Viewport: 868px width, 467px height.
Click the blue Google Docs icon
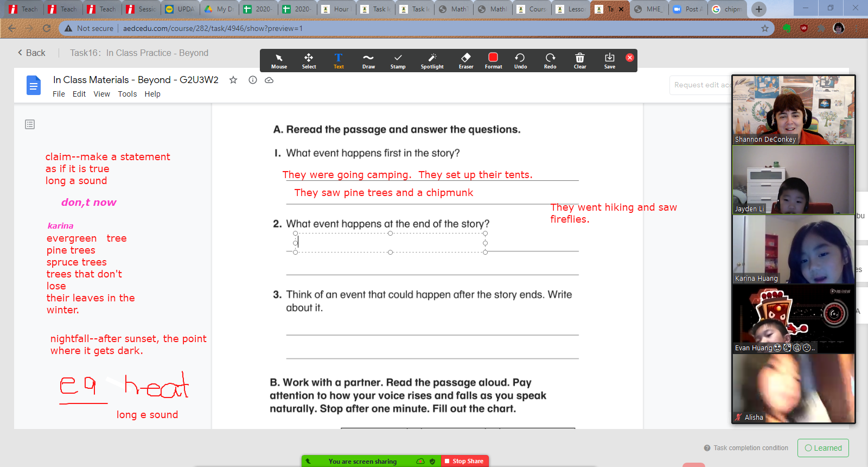pos(34,85)
